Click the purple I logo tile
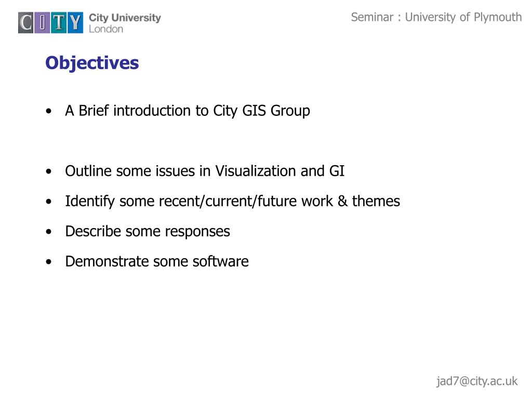Image resolution: width=532 pixels, height=399 pixels. (x=43, y=23)
